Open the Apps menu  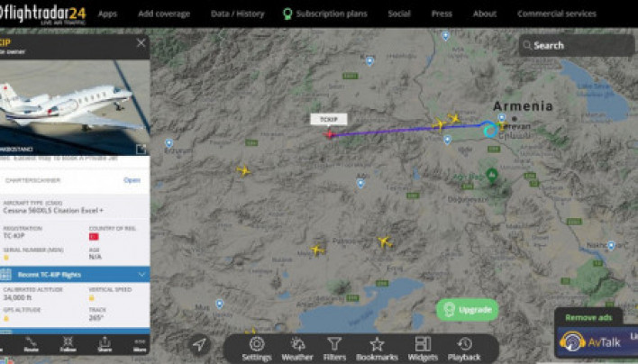(107, 14)
